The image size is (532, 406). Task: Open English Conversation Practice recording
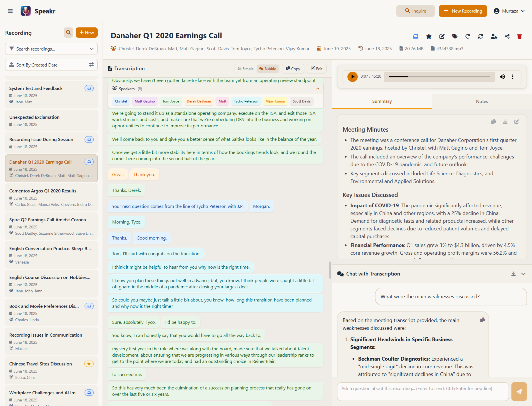pos(51,255)
